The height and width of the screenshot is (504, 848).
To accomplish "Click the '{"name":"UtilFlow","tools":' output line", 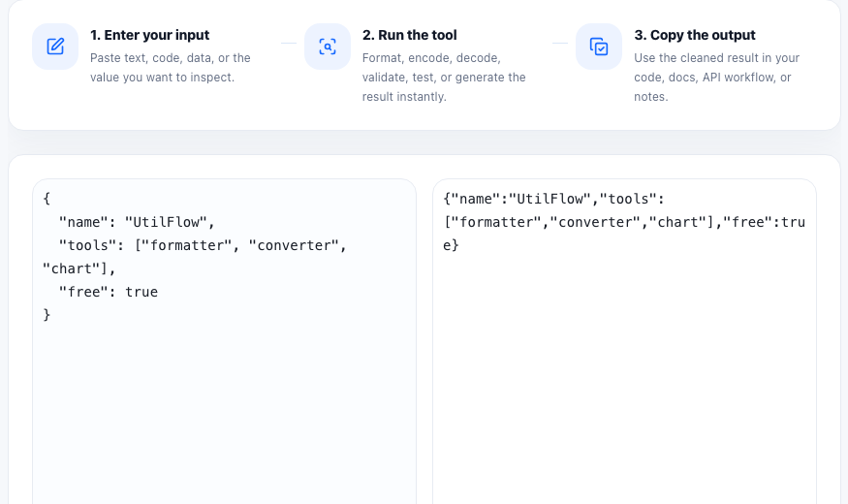I will [x=553, y=199].
